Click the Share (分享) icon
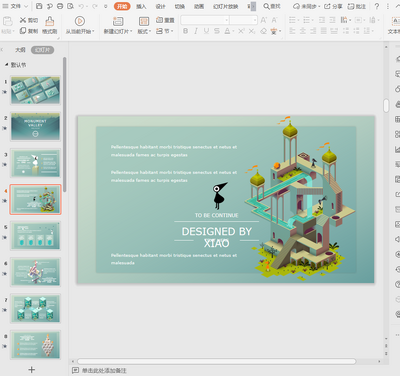 (x=327, y=6)
